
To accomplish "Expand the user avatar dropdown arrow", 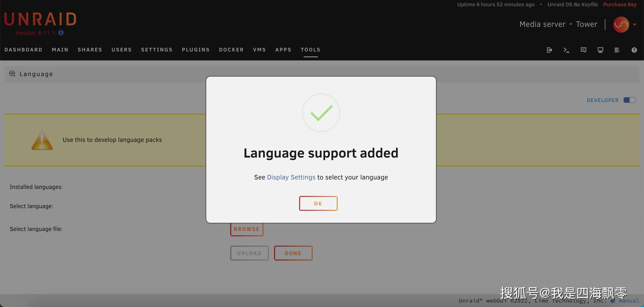I will pos(635,25).
